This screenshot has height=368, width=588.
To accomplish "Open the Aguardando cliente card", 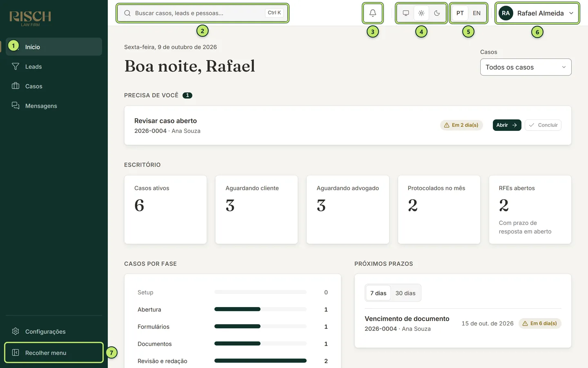I will (x=256, y=210).
